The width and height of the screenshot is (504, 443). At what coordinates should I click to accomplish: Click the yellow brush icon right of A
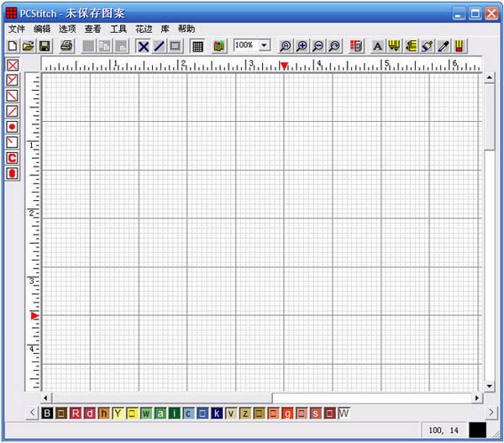(394, 46)
